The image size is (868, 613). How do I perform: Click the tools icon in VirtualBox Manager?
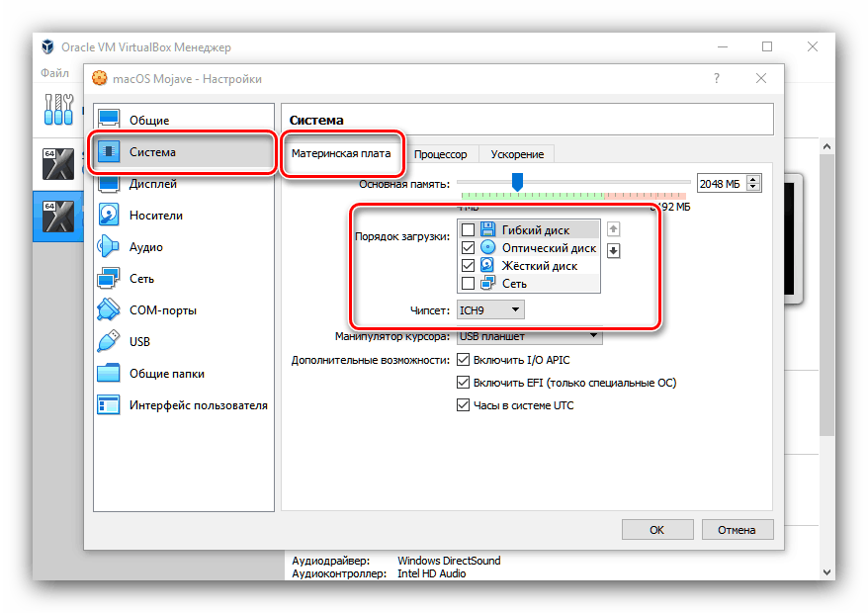coord(58,109)
